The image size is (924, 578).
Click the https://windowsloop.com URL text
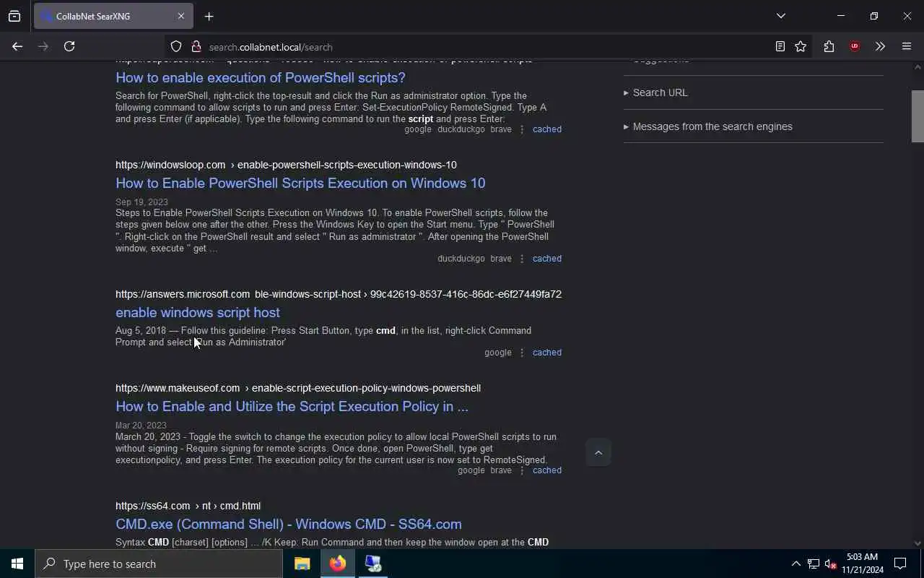tap(170, 165)
